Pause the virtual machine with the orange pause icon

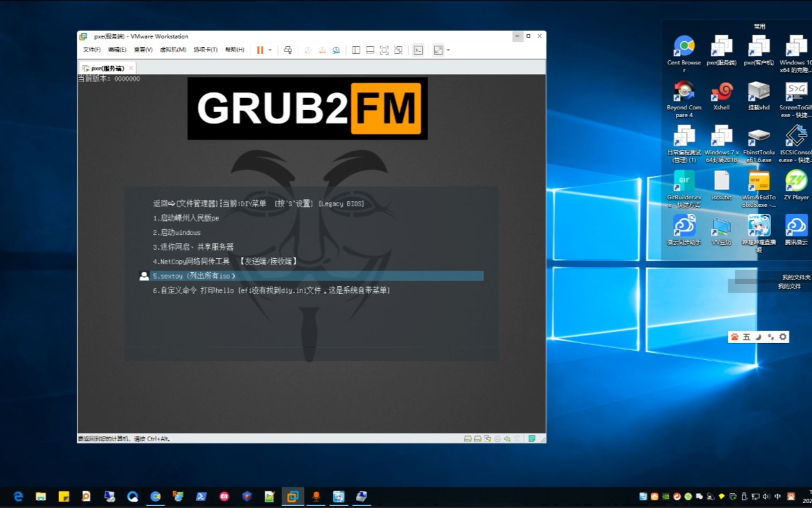[260, 50]
